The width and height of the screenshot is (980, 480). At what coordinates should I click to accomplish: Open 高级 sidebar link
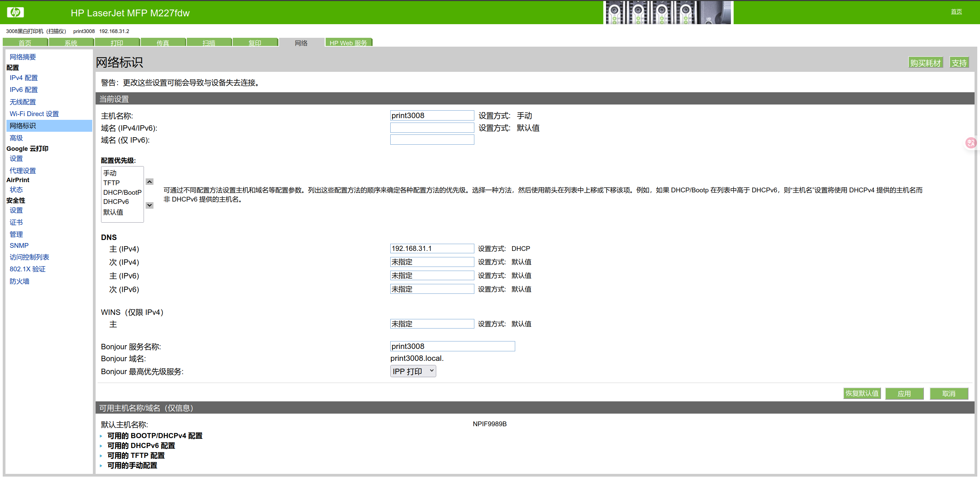(16, 138)
